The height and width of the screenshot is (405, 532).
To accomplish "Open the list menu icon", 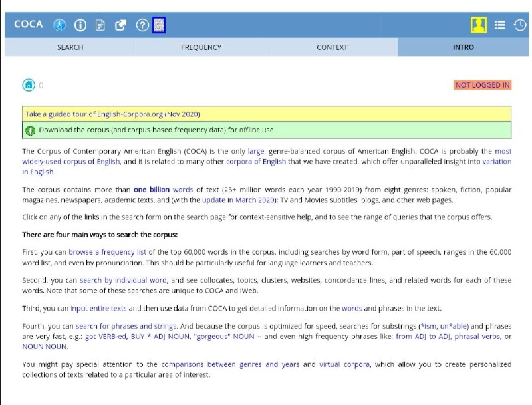I will 500,25.
